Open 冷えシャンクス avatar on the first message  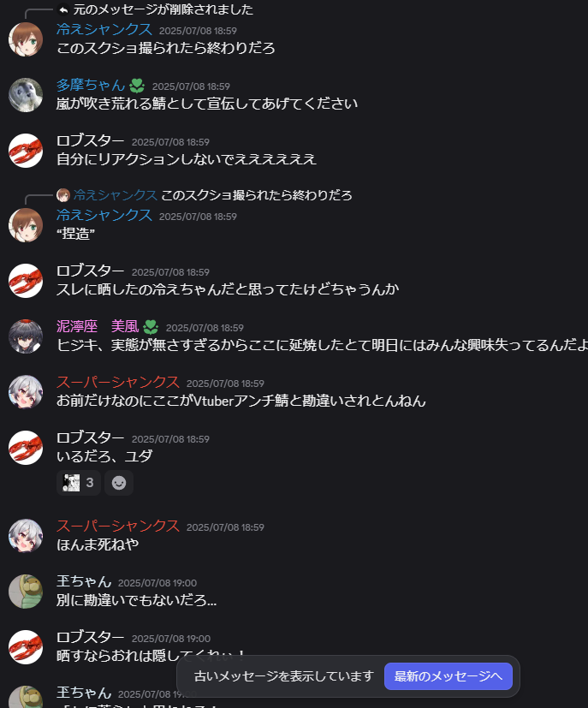26,39
